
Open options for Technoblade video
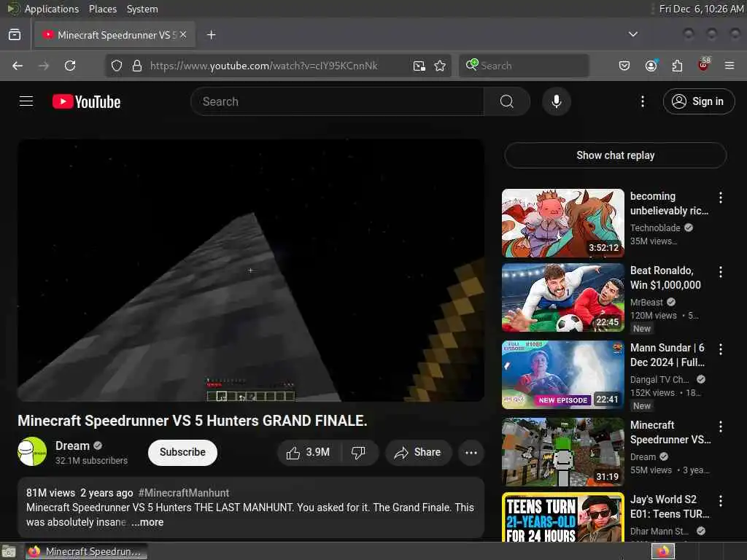[x=721, y=197]
